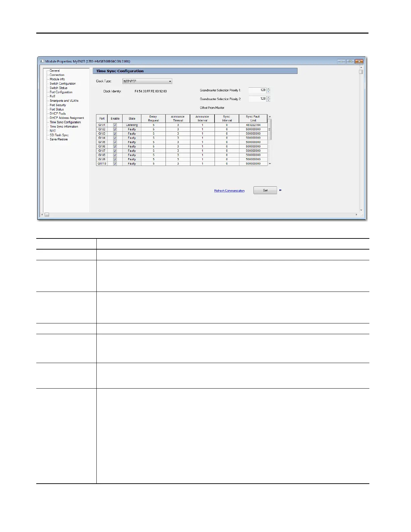This screenshot has width=411, height=532.
Task: Click Sync Fault Limit value 483222784
Action: (253, 125)
